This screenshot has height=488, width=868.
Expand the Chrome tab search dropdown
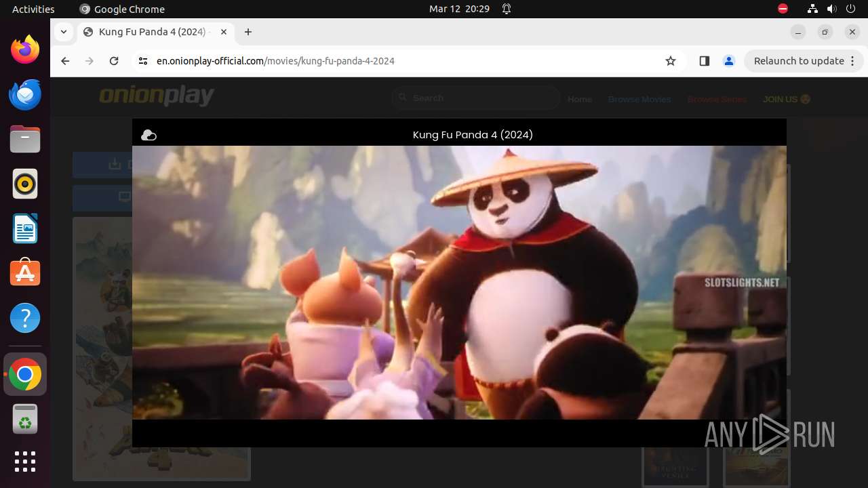click(64, 32)
